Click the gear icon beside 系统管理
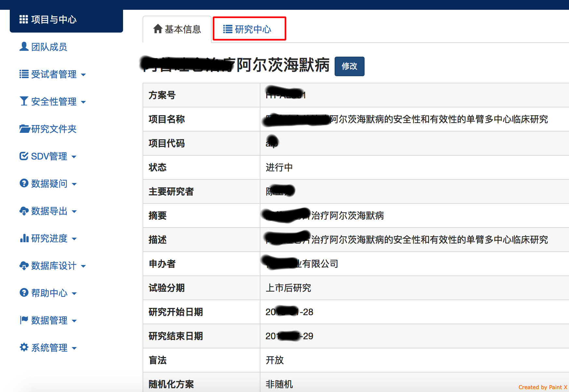 point(24,347)
